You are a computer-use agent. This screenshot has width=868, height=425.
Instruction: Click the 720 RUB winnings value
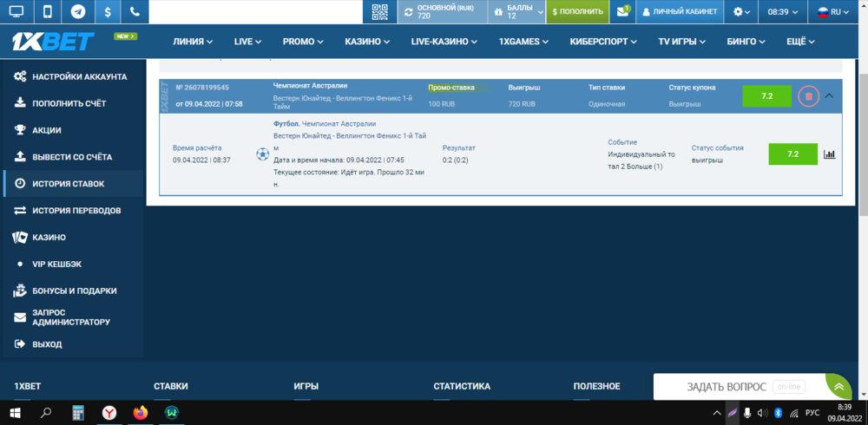[522, 104]
